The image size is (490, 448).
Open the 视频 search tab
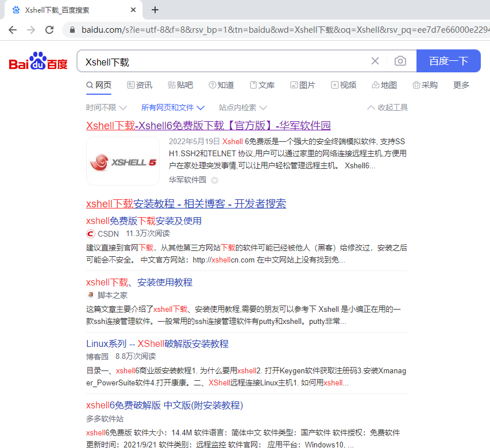(x=344, y=85)
